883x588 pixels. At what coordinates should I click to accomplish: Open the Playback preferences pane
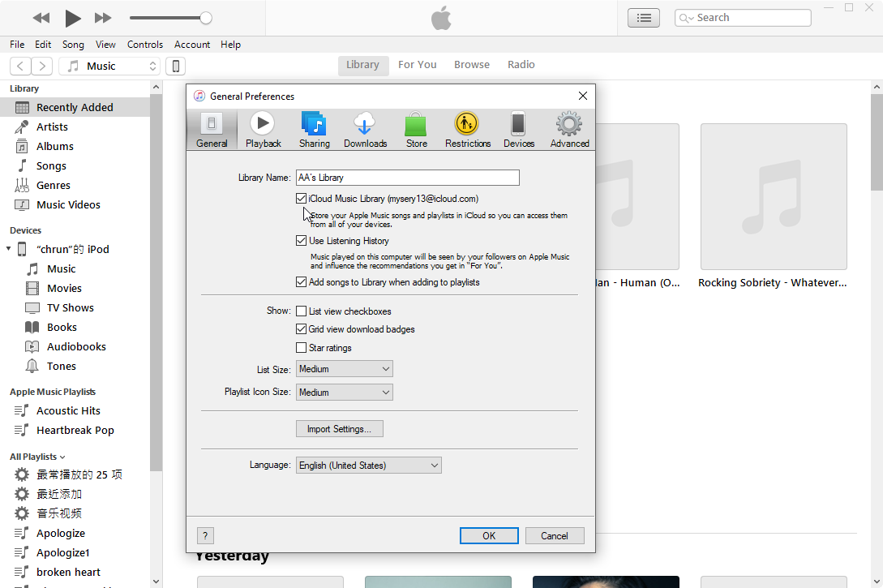coord(263,130)
